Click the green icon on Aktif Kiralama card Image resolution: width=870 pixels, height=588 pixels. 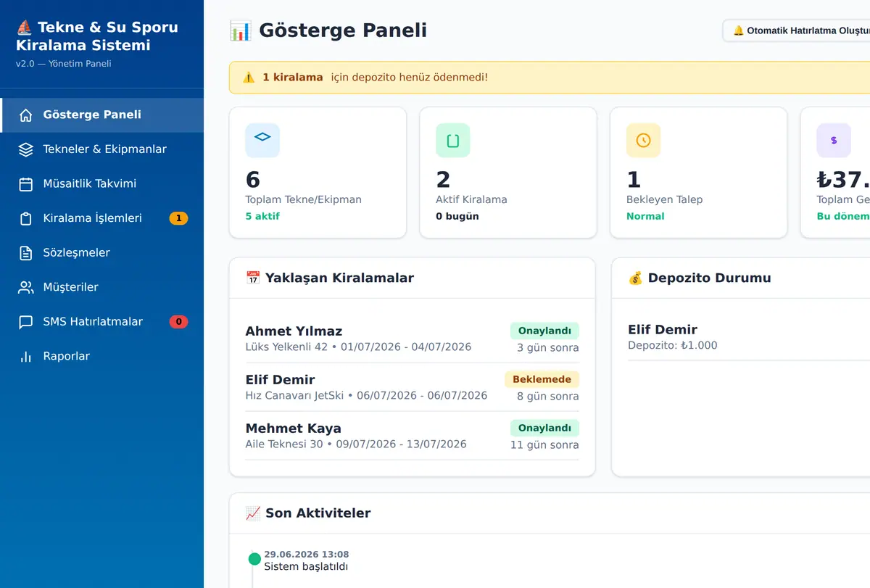[453, 140]
